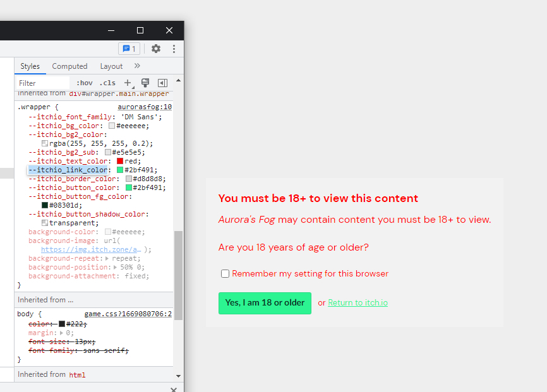Select the --itchio_button_shadow_color property name
This screenshot has width=547, height=392.
click(87, 214)
